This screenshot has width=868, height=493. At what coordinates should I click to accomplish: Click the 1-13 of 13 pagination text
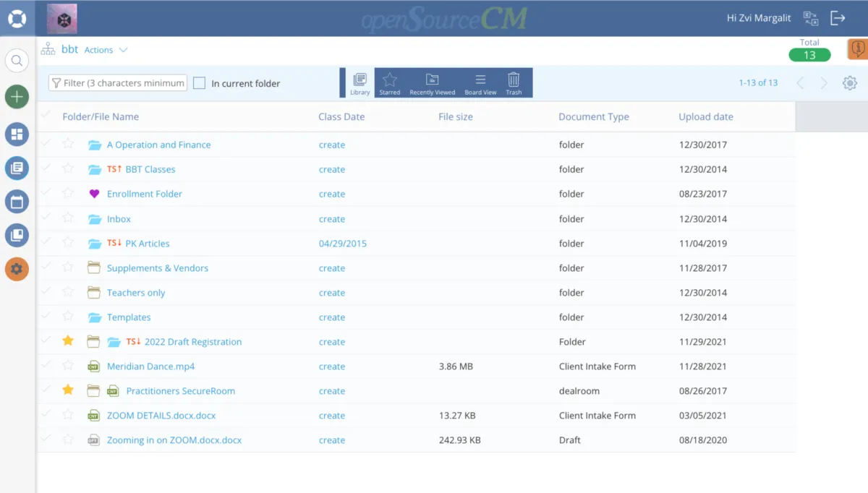pyautogui.click(x=758, y=83)
